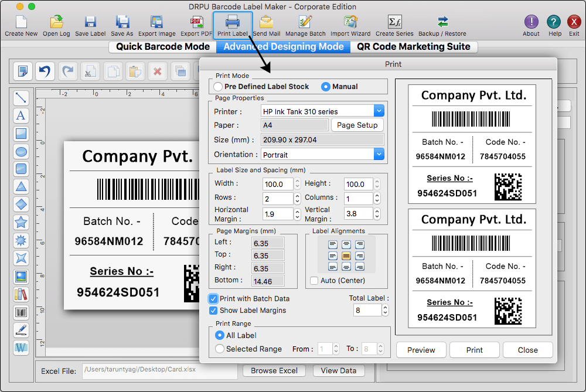586x392 pixels.
Task: Click the Bottom page margin field
Action: click(268, 281)
